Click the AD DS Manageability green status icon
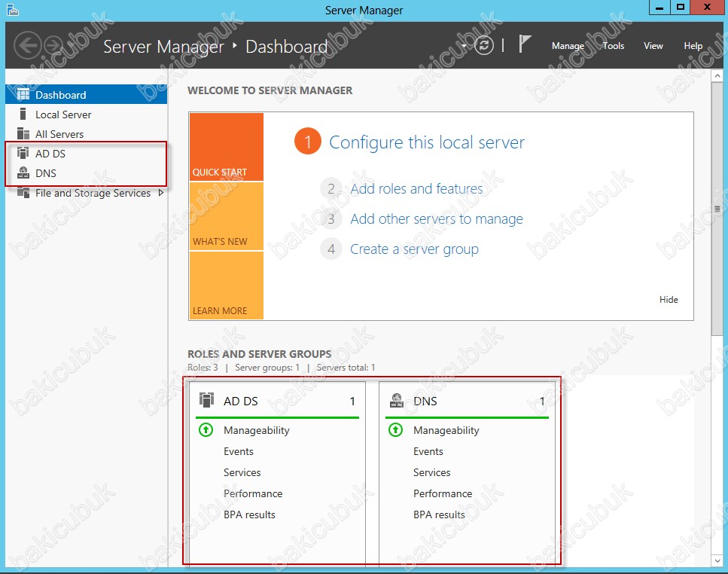This screenshot has height=574, width=728. pyautogui.click(x=206, y=429)
